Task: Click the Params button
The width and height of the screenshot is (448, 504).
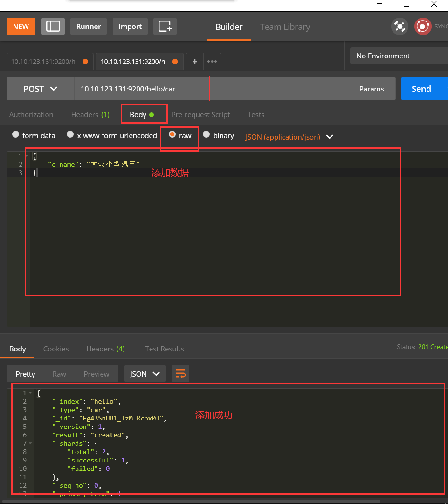Action: point(372,89)
